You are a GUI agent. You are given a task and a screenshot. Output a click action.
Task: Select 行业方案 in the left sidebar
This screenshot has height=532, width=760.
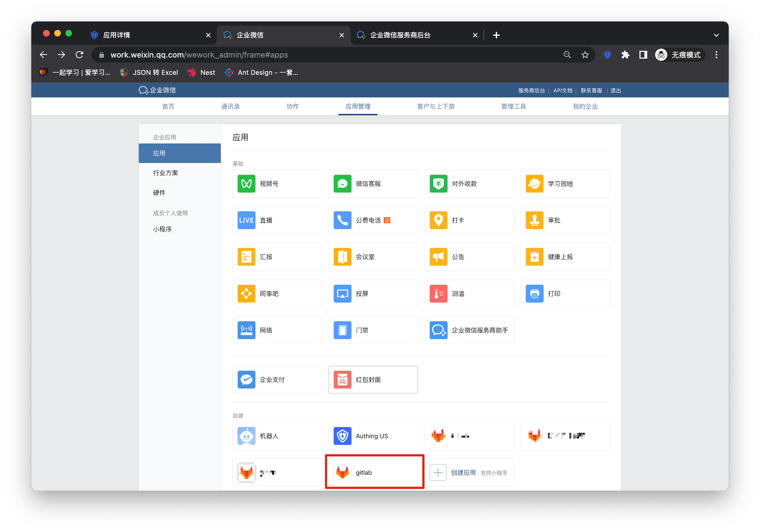165,173
